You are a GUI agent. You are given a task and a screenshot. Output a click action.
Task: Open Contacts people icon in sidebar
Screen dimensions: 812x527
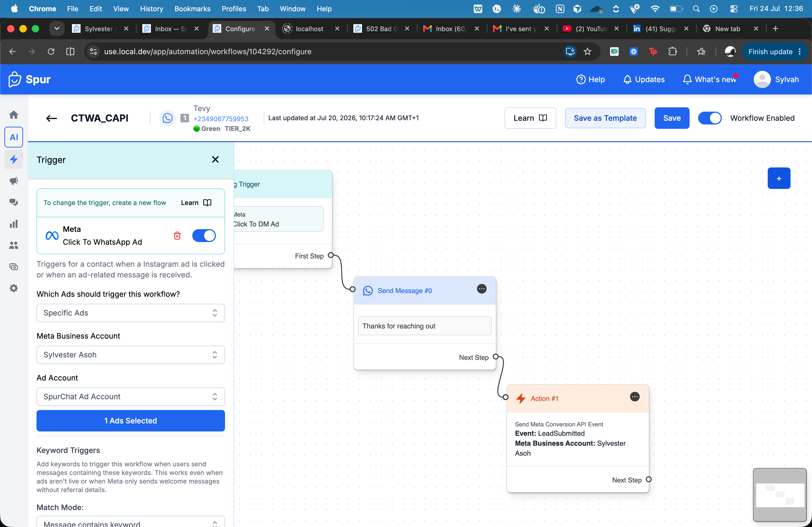[14, 246]
